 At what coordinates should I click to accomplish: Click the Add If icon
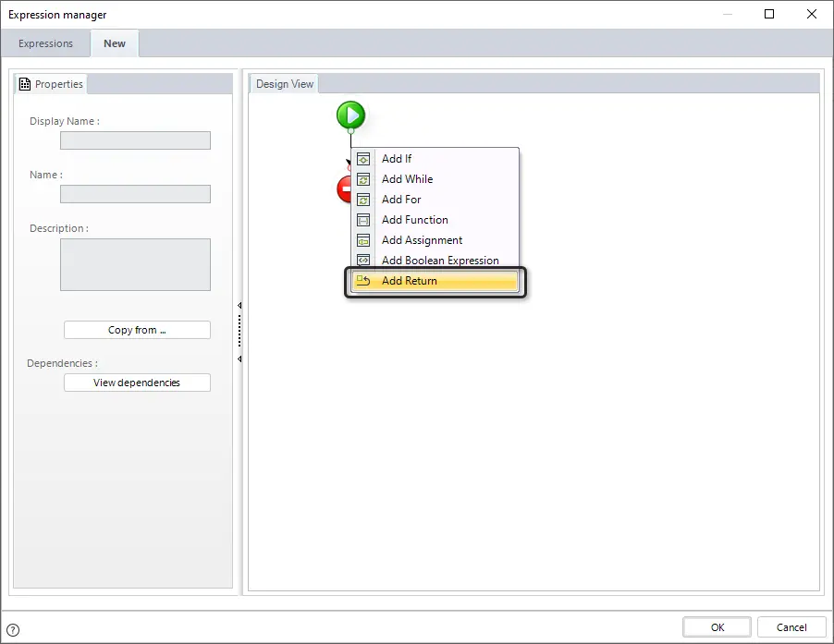tap(363, 159)
